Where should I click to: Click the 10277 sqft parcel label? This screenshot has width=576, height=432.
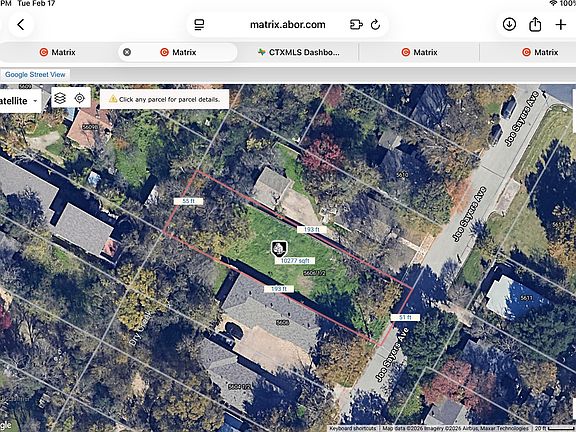tap(295, 260)
